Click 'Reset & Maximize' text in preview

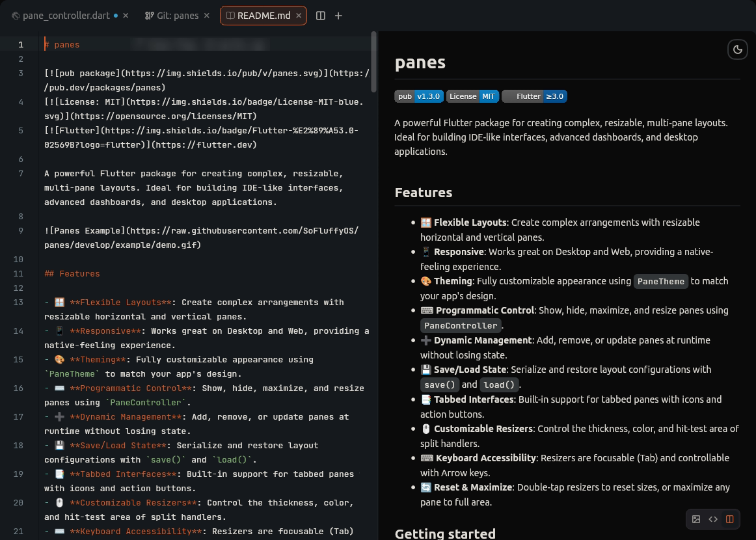coord(473,487)
